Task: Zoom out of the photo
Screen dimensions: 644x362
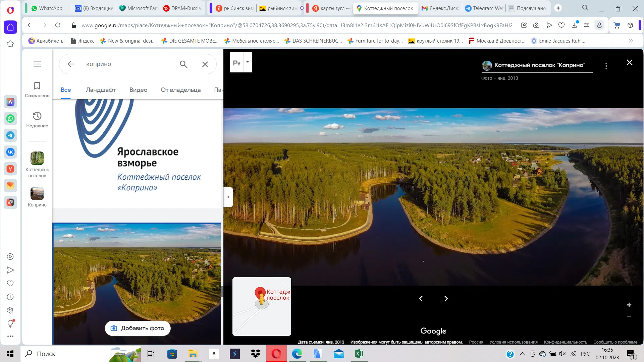Action: [629, 316]
